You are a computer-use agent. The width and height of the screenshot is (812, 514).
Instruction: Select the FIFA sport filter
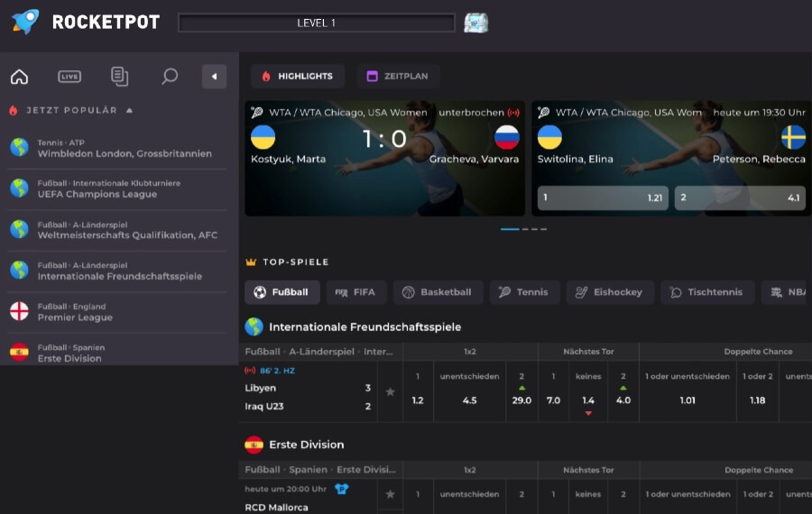point(356,292)
